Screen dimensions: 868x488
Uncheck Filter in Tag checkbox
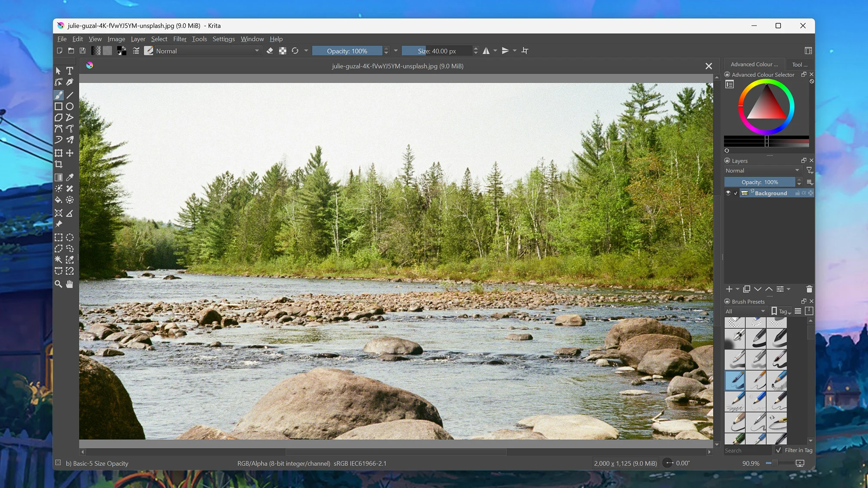(x=778, y=450)
